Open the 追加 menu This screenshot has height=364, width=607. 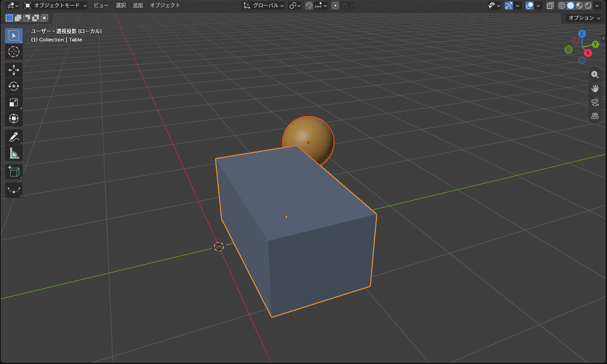tap(138, 6)
